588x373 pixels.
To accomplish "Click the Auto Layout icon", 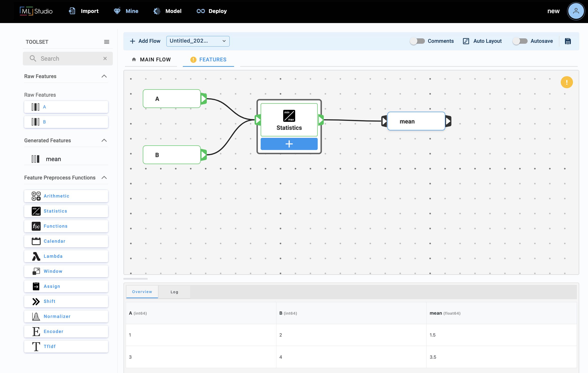I will tap(466, 41).
